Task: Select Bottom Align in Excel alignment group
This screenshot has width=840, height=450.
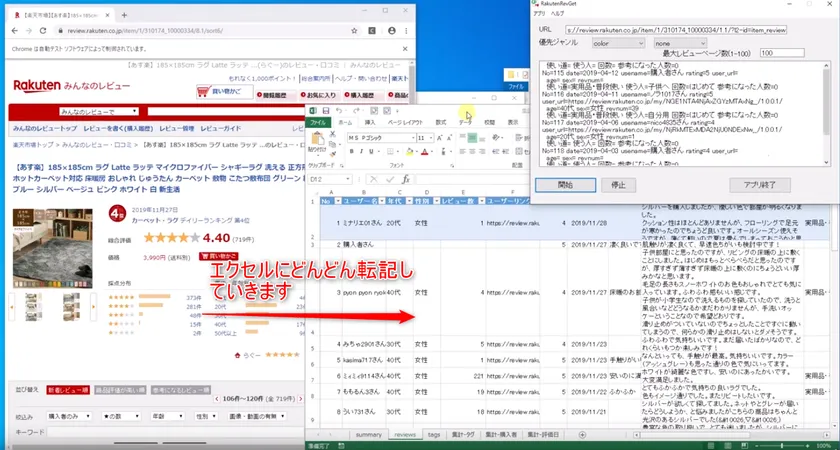Action: (482, 138)
